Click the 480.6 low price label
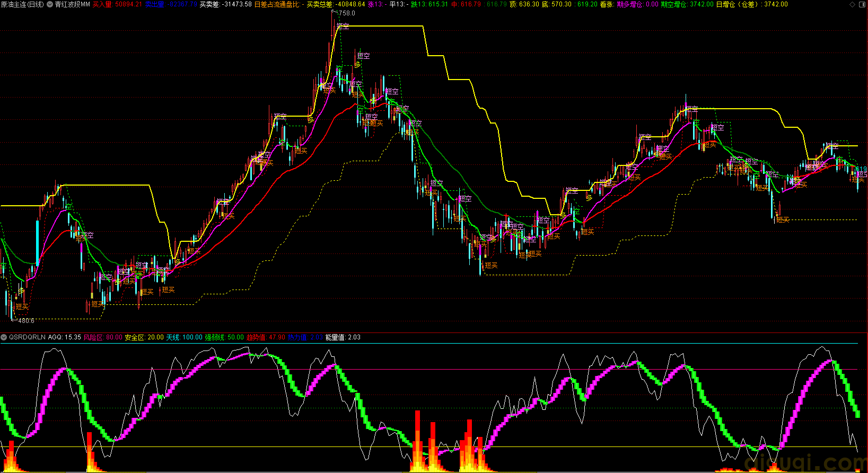Viewport: 868px width, 473px height. (26, 321)
